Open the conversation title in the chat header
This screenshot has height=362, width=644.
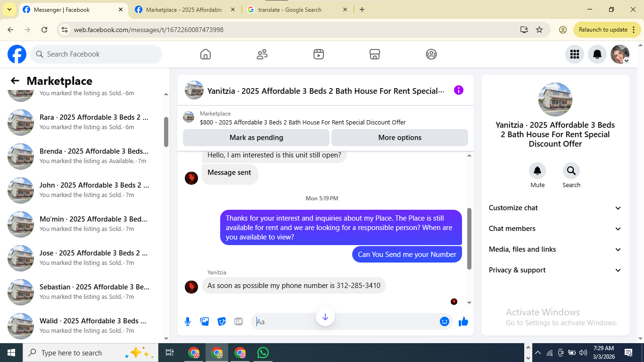pos(326,91)
